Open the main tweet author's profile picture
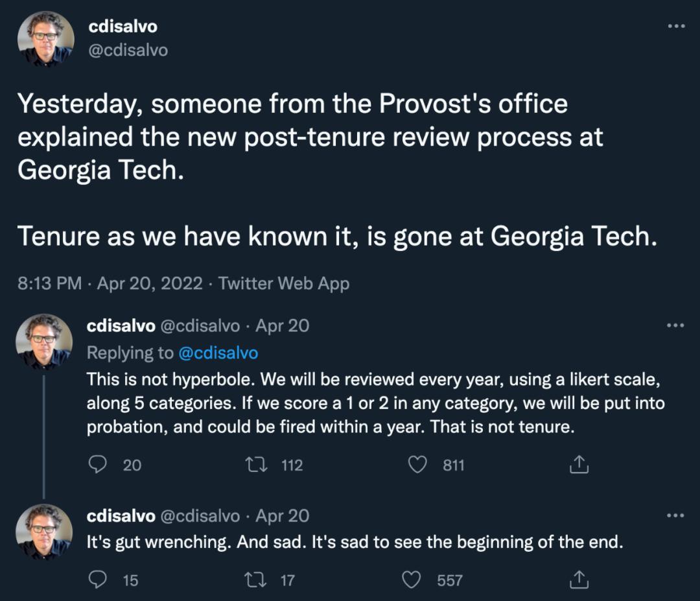 coord(45,39)
